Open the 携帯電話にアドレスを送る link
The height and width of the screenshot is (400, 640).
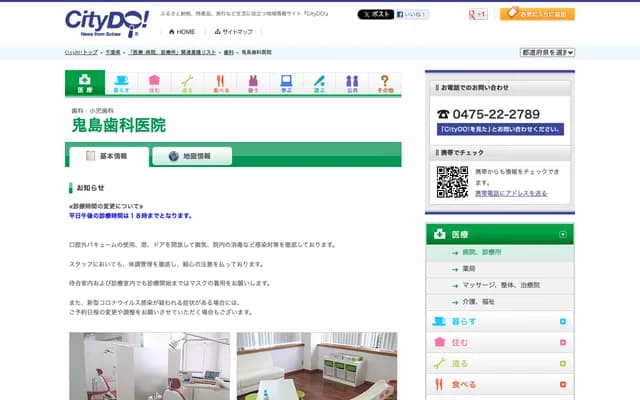pos(511,193)
